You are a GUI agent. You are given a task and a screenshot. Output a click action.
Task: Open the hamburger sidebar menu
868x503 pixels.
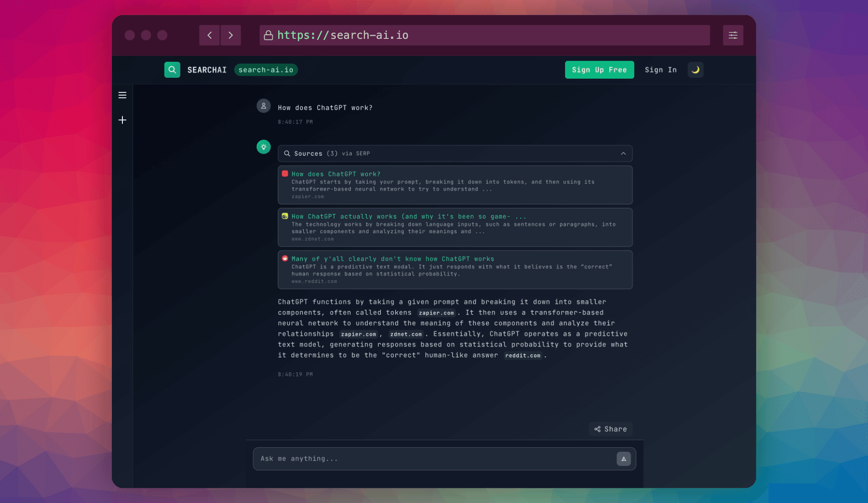122,95
